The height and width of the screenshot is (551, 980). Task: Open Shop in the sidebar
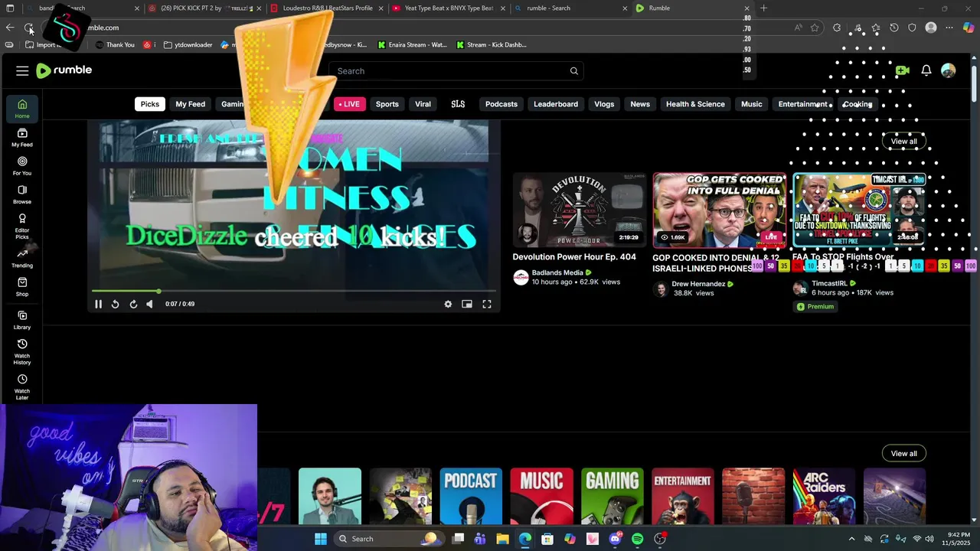22,287
